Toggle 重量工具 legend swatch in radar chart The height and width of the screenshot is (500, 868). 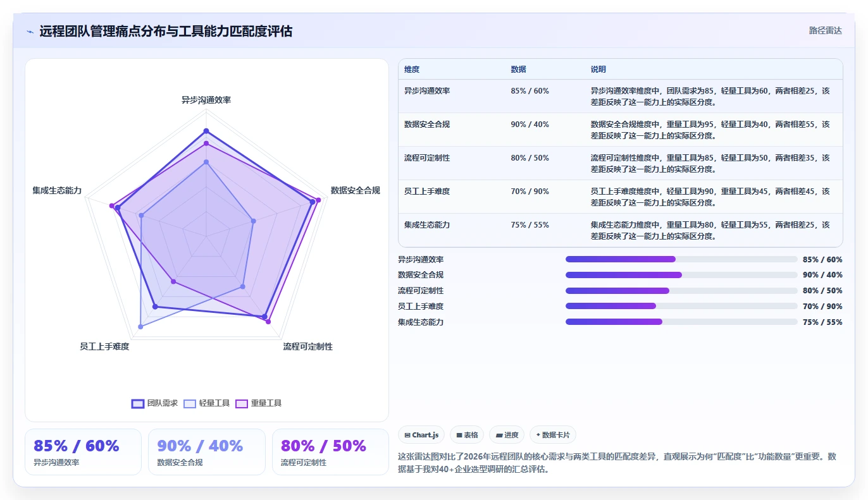point(242,403)
